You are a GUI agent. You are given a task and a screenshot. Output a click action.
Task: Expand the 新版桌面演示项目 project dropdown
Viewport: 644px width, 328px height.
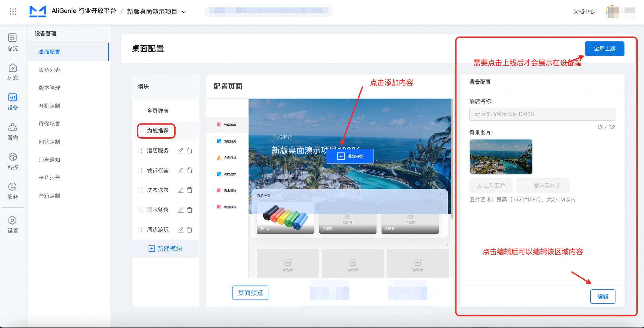click(184, 12)
